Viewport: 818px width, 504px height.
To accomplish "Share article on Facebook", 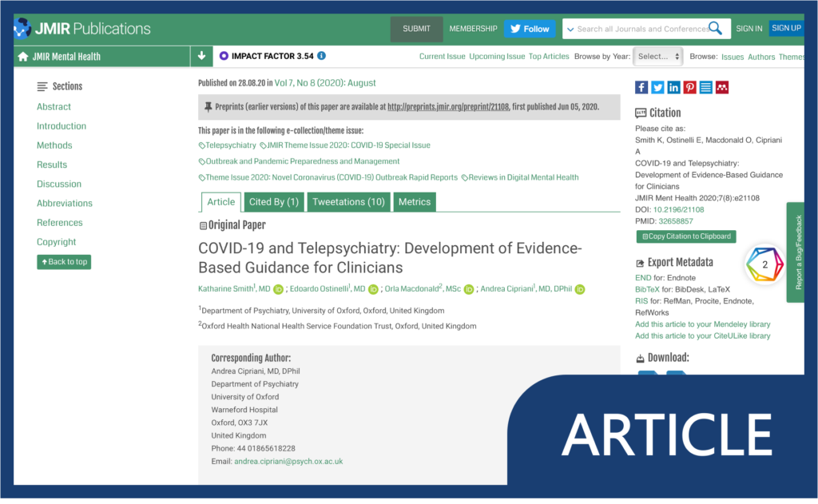I will [641, 88].
